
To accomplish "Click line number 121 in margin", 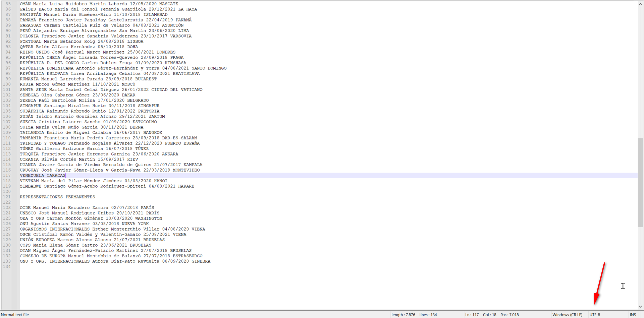I will coord(7,197).
